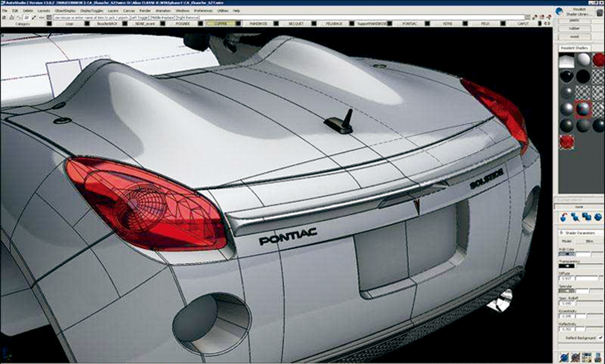The height and width of the screenshot is (364, 605).
Task: Open the Layouts menu
Action: pyautogui.click(x=44, y=10)
